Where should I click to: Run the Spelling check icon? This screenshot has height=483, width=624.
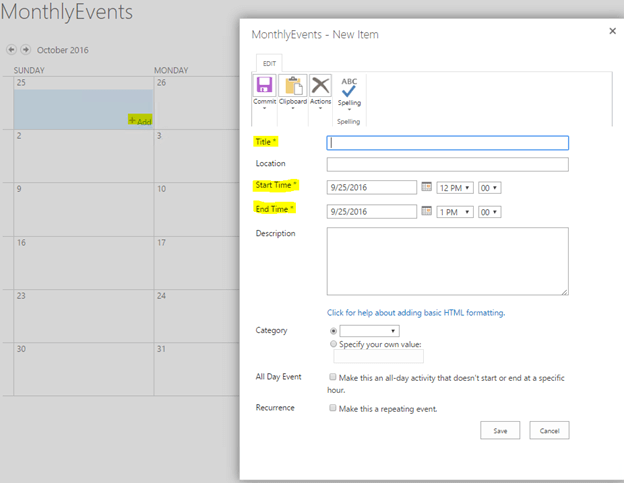(x=349, y=88)
